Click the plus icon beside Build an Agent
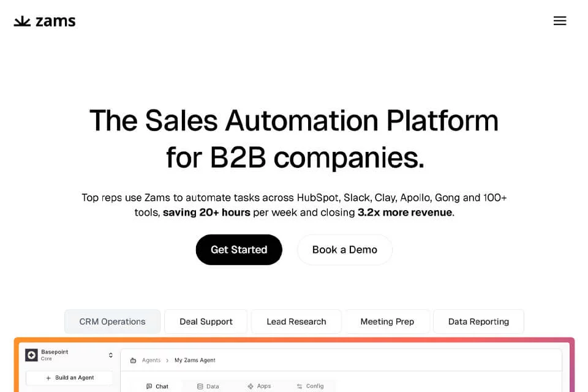The image size is (588, 392). pos(48,378)
